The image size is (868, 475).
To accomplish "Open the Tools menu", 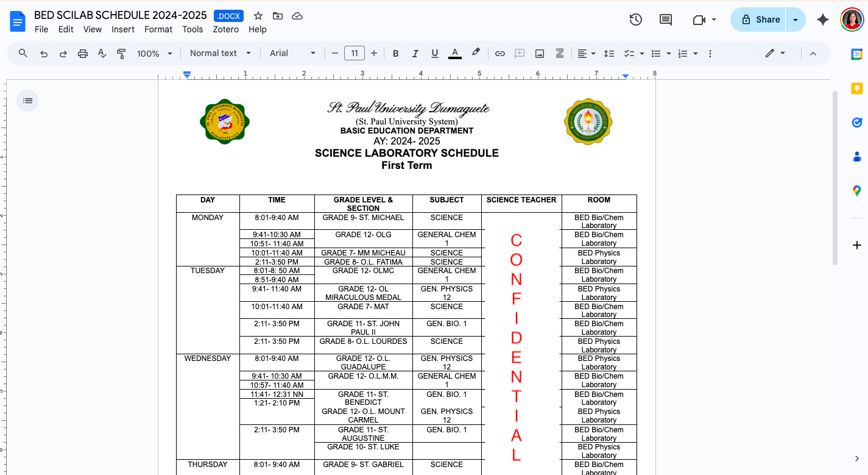I will [x=192, y=29].
